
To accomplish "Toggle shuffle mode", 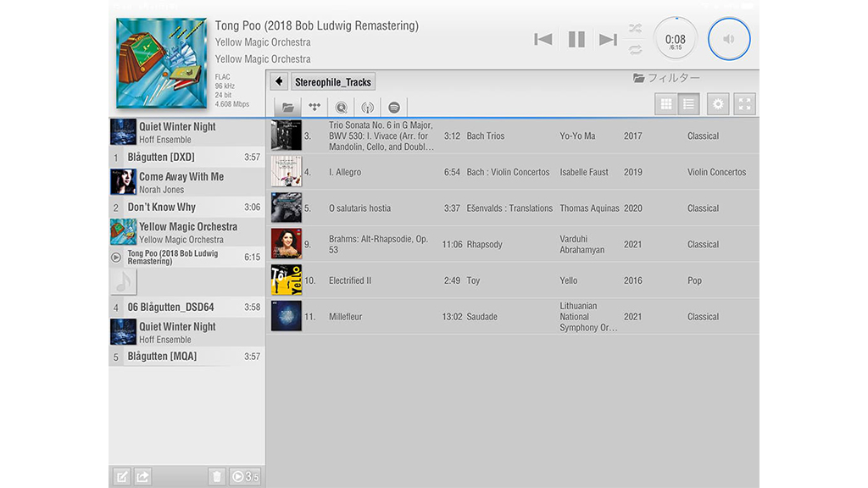I will tap(635, 28).
